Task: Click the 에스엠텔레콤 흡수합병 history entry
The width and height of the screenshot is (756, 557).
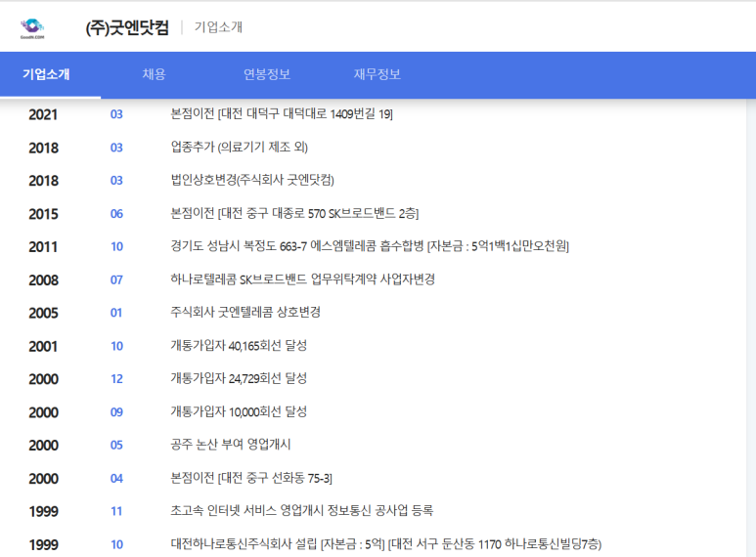Action: click(370, 246)
